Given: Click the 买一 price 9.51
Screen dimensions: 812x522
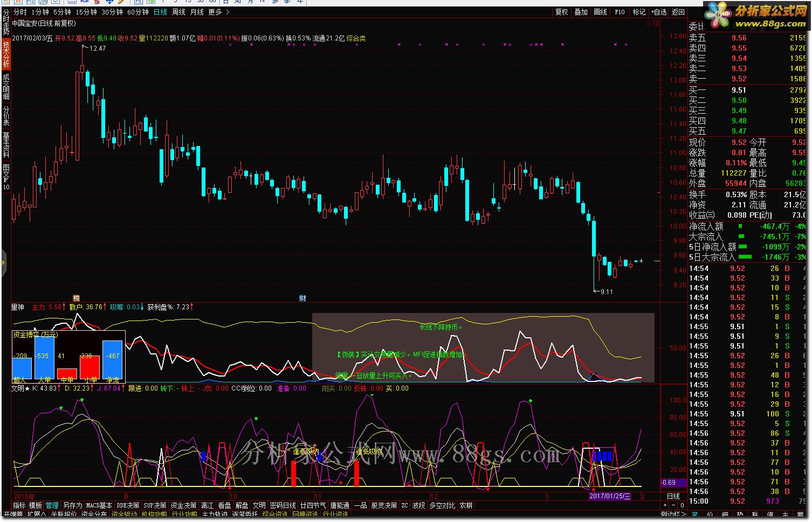Looking at the screenshot, I should tap(739, 90).
